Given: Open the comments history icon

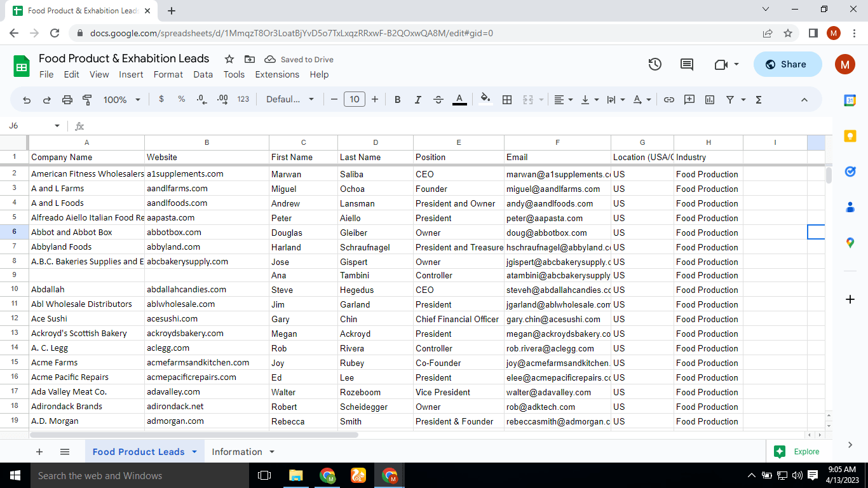Looking at the screenshot, I should 687,64.
